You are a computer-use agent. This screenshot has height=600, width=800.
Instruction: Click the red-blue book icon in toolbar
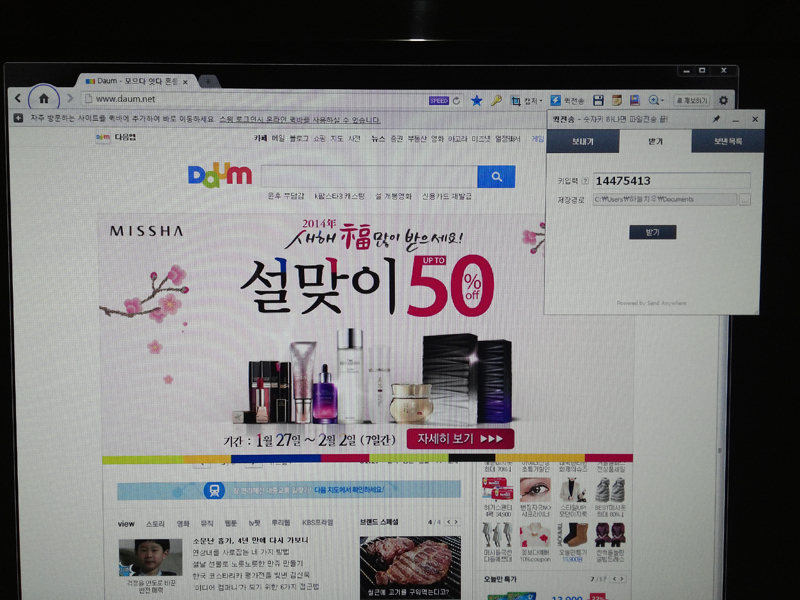(x=635, y=100)
